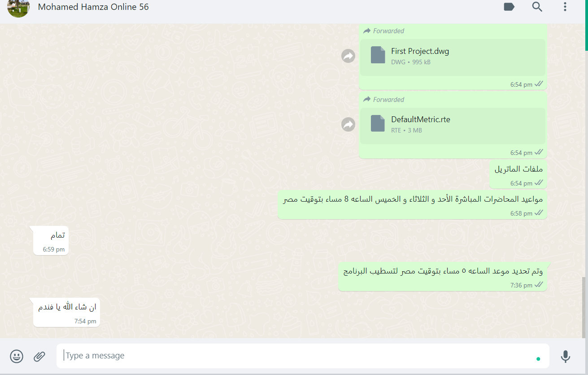The image size is (588, 375).
Task: Forward the DefaultMetric.rte file
Action: [348, 124]
